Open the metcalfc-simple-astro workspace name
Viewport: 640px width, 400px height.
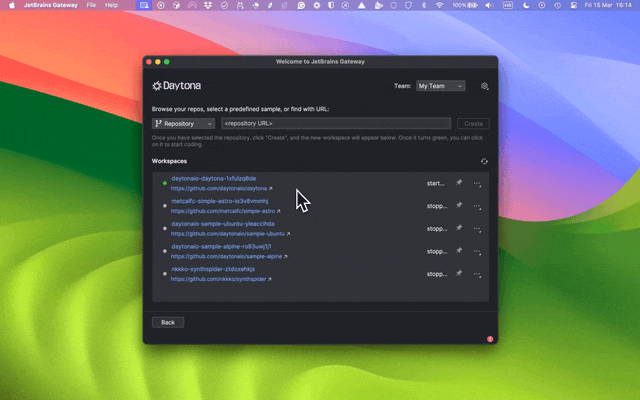[220, 201]
